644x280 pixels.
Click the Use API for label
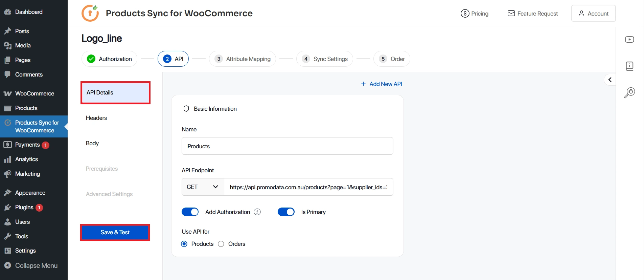click(x=195, y=232)
